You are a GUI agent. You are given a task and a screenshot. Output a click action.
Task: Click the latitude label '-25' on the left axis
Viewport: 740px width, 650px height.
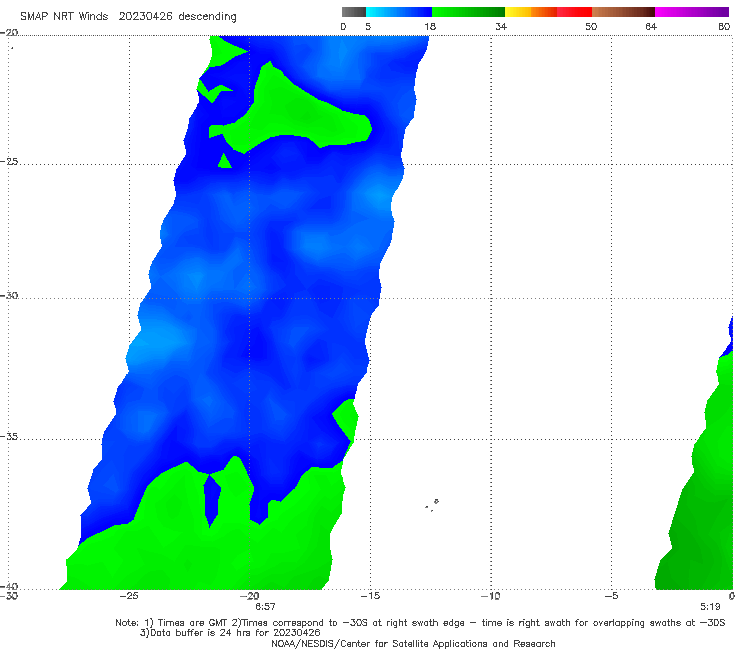9,162
